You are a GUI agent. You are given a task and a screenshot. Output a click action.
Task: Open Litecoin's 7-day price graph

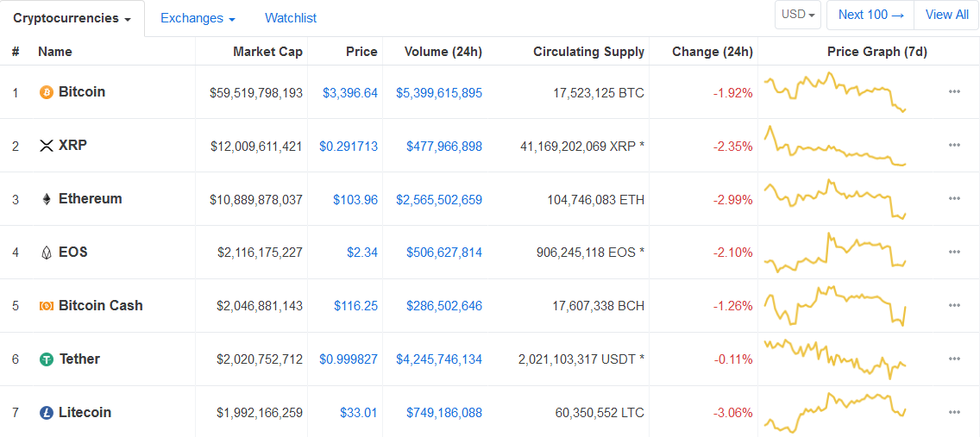[x=836, y=412]
